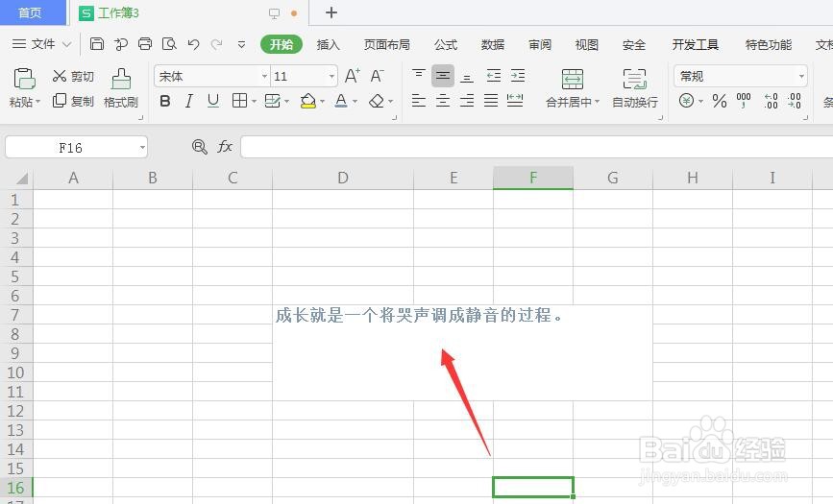Click the 合并居中 merge icon
The width and height of the screenshot is (833, 504).
pos(573,79)
